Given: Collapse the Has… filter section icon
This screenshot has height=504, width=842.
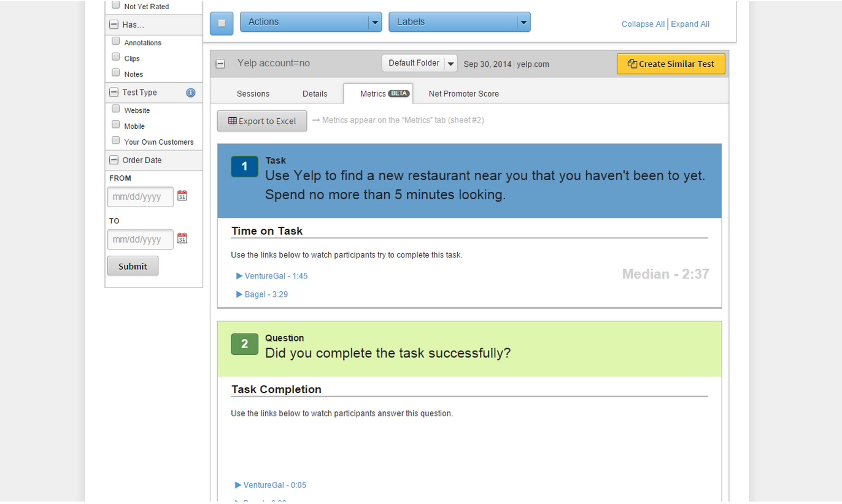Looking at the screenshot, I should pyautogui.click(x=114, y=25).
